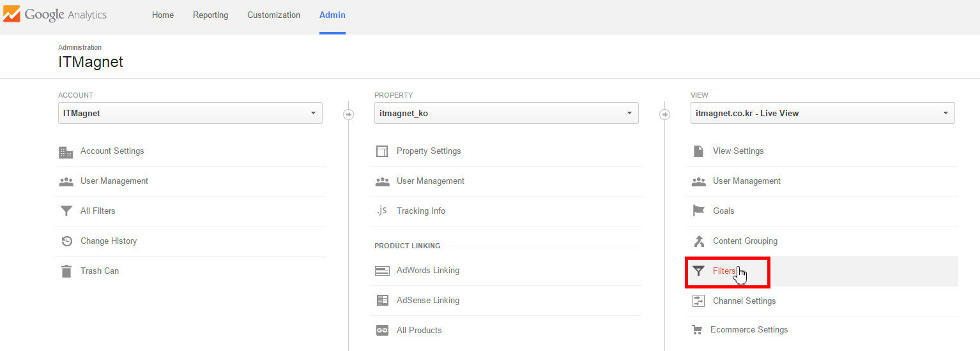Image resolution: width=980 pixels, height=351 pixels.
Task: Open the Home tab
Action: tap(162, 15)
